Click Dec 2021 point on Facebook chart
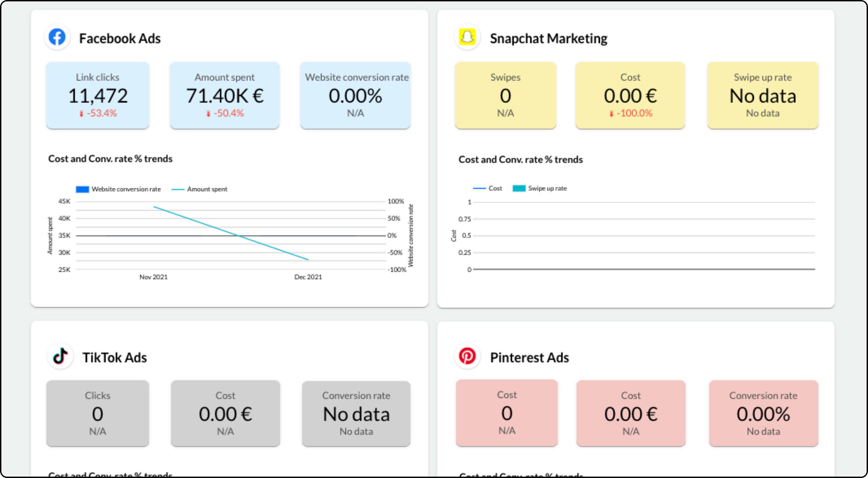 308,259
